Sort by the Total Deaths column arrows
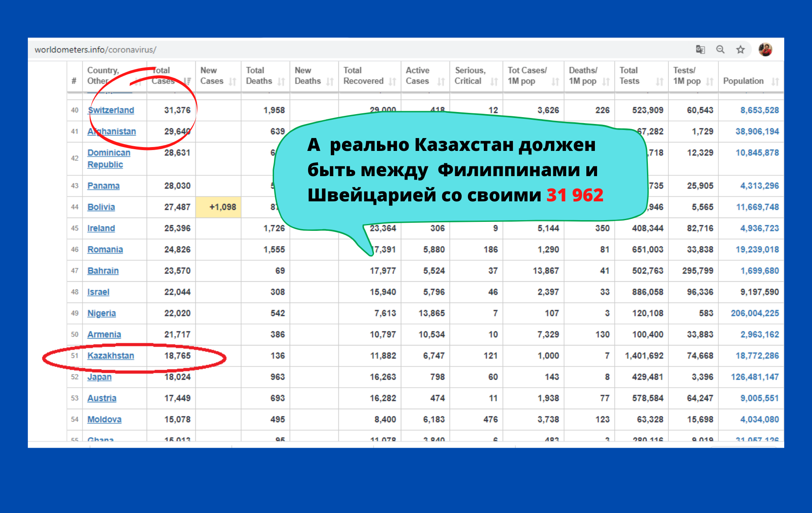The image size is (812, 513). pyautogui.click(x=281, y=81)
